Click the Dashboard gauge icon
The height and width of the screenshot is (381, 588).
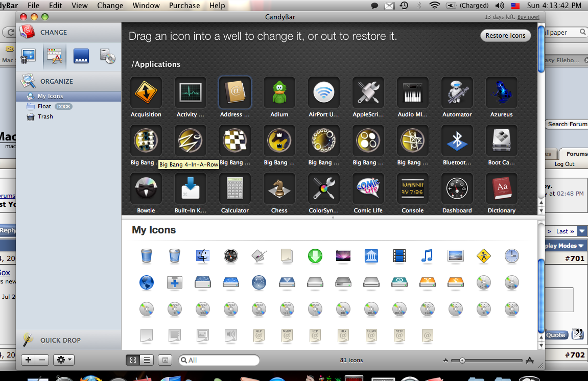(457, 188)
